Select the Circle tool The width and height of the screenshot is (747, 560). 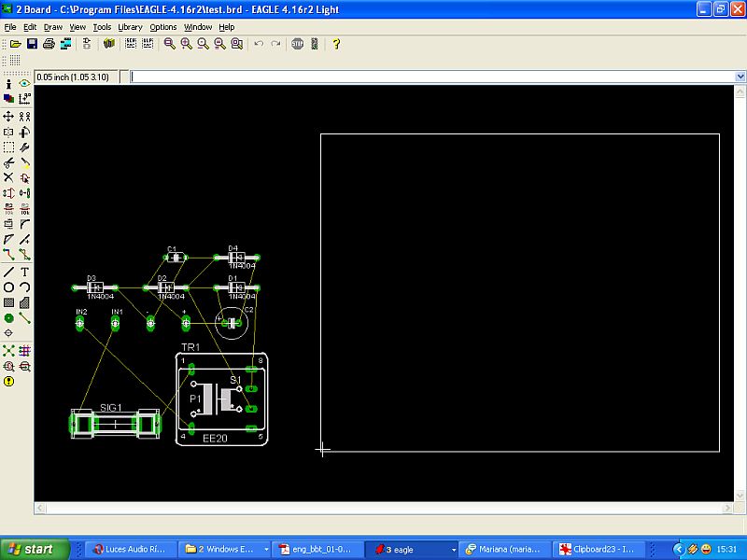(x=8, y=287)
